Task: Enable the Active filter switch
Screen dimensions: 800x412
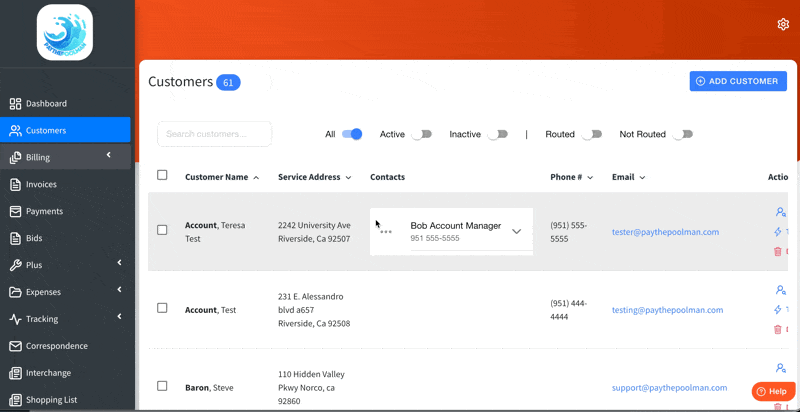Action: click(x=422, y=134)
